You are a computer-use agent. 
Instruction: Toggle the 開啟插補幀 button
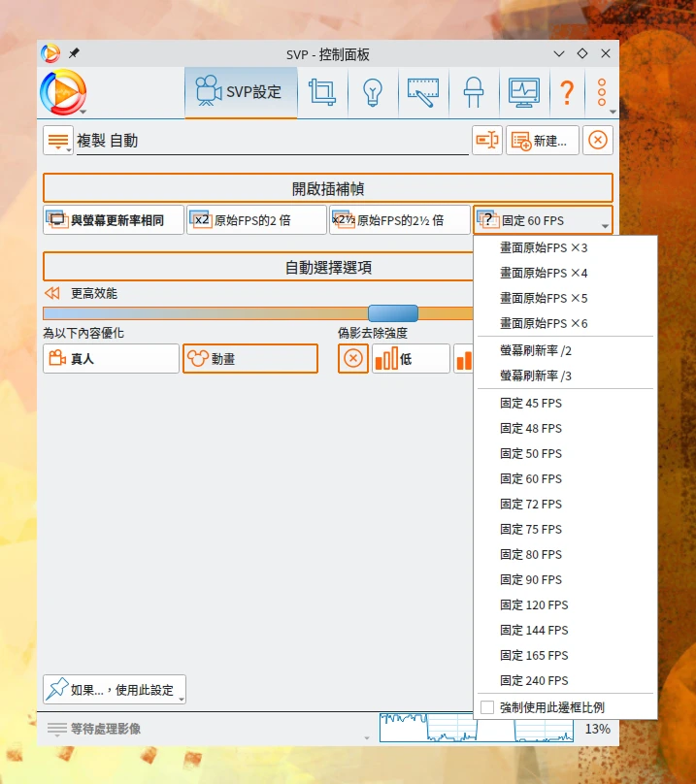point(328,188)
